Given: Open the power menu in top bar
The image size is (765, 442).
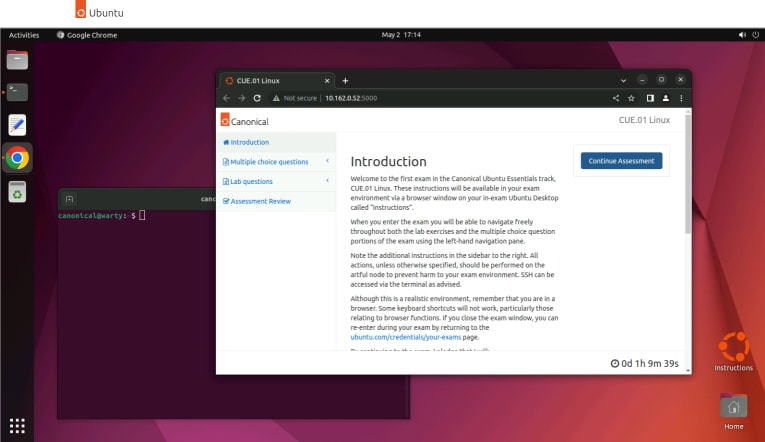Looking at the screenshot, I should coord(755,35).
